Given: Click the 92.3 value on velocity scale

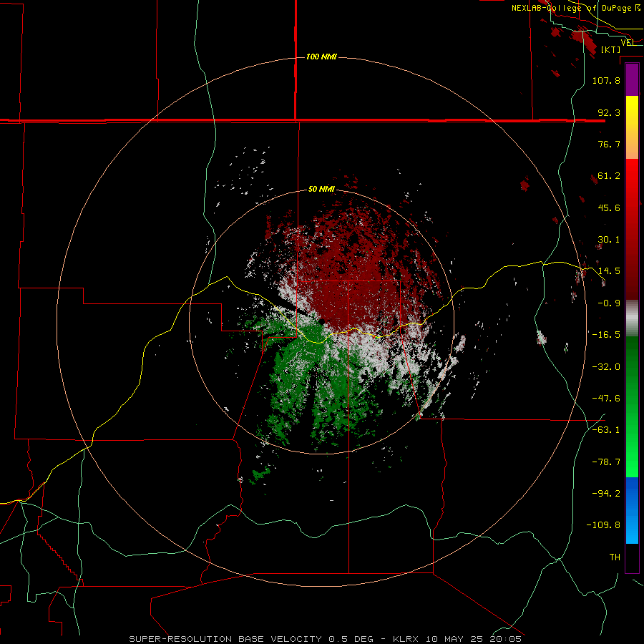Looking at the screenshot, I should pos(609,112).
